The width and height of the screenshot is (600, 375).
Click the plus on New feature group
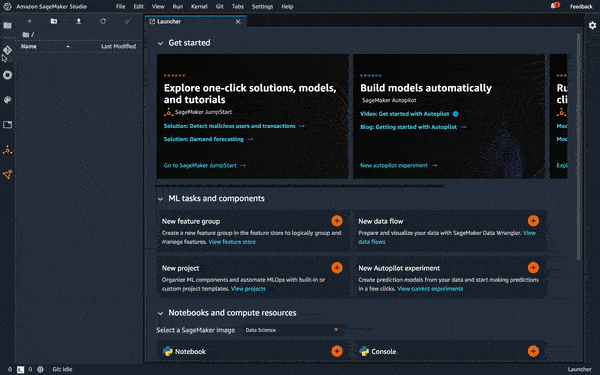[x=337, y=221]
